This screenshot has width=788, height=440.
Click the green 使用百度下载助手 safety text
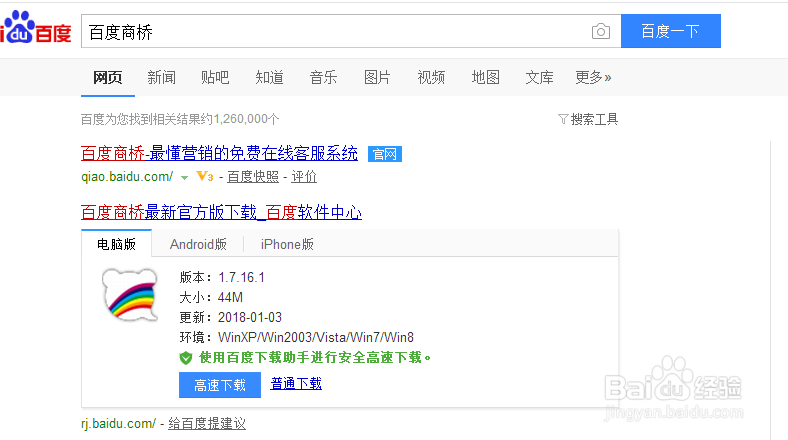click(315, 358)
